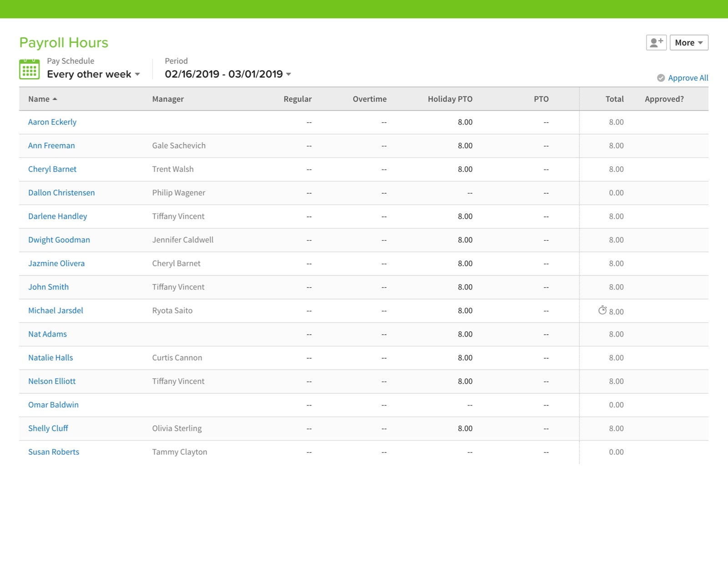Click the Regular column header
Viewport: 728px width, 582px height.
click(x=298, y=99)
